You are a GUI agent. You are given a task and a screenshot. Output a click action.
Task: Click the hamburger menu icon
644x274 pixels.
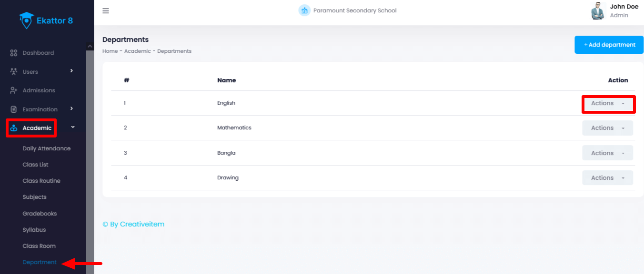click(x=106, y=11)
